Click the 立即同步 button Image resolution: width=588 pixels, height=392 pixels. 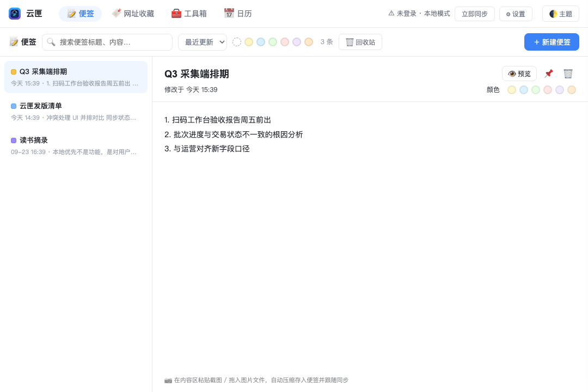tap(474, 14)
